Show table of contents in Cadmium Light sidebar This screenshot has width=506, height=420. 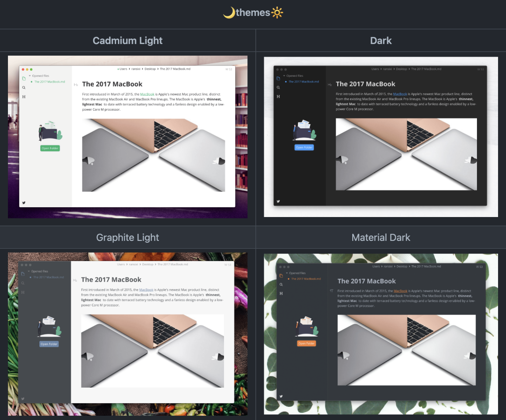point(24,97)
